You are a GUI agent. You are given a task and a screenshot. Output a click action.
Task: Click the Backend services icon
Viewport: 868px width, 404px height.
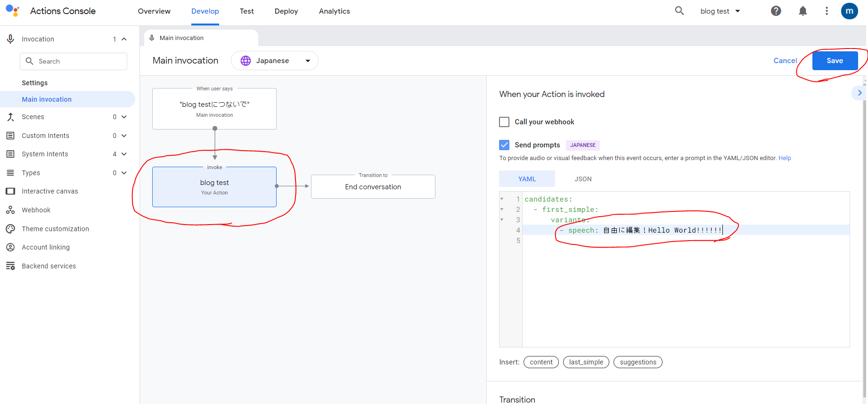(x=10, y=266)
